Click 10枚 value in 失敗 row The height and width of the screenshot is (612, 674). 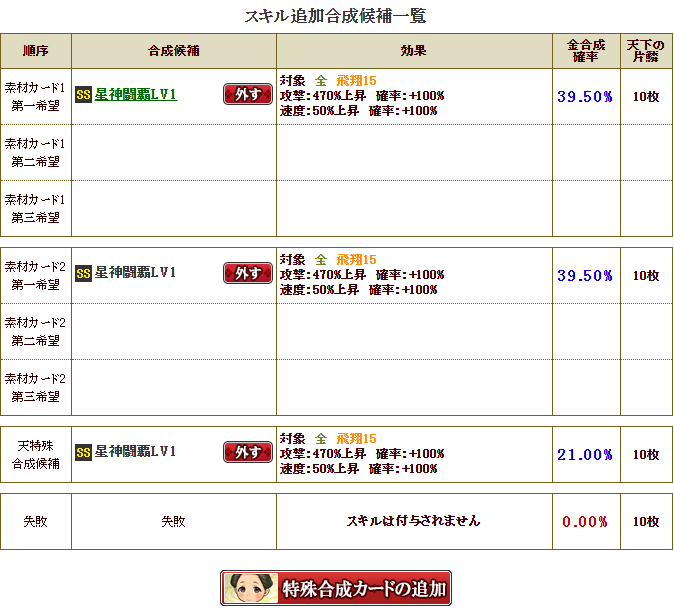coord(646,522)
